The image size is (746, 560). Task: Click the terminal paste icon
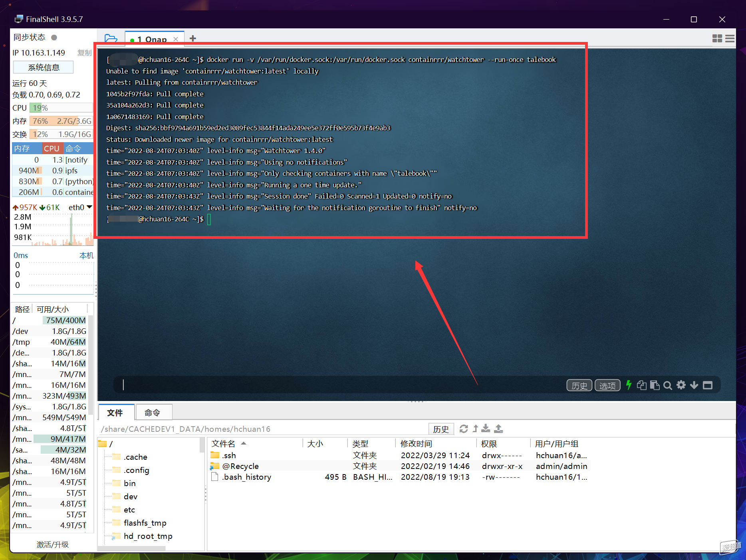(655, 385)
